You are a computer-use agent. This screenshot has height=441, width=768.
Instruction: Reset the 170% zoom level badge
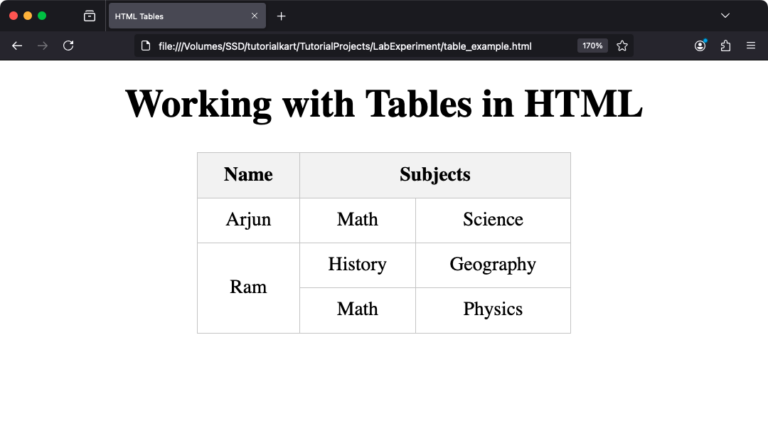point(592,46)
